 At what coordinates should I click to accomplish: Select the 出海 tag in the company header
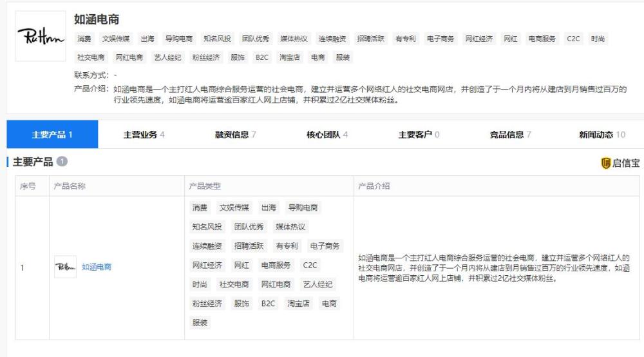[147, 39]
